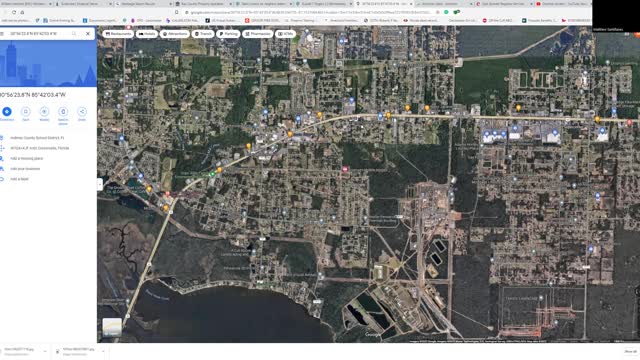640x360 pixels.
Task: Open the second downloaded jpg file
Action: pyautogui.click(x=76, y=351)
